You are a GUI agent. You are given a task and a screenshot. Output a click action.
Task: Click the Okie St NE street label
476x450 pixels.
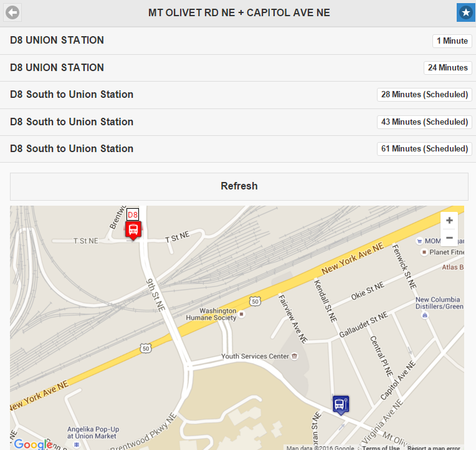click(x=368, y=291)
